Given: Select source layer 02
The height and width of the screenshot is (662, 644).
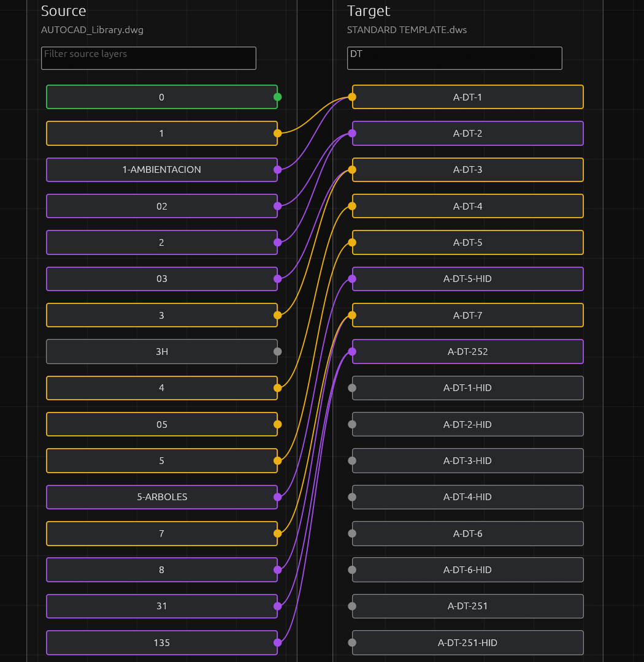Looking at the screenshot, I should point(162,206).
